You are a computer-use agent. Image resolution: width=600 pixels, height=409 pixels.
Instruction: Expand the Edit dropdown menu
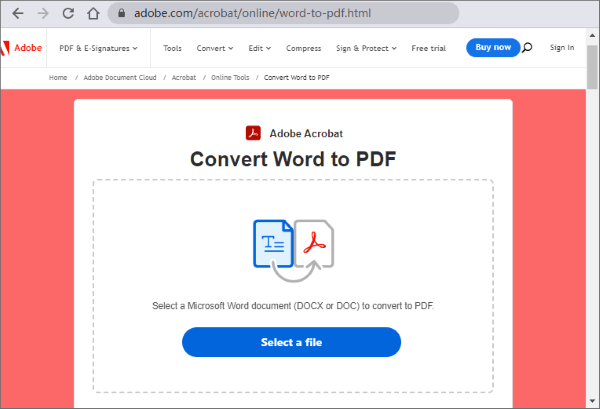259,48
